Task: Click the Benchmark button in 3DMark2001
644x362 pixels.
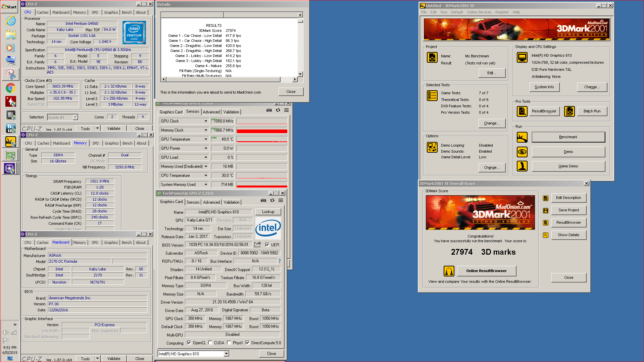Action: pyautogui.click(x=568, y=137)
